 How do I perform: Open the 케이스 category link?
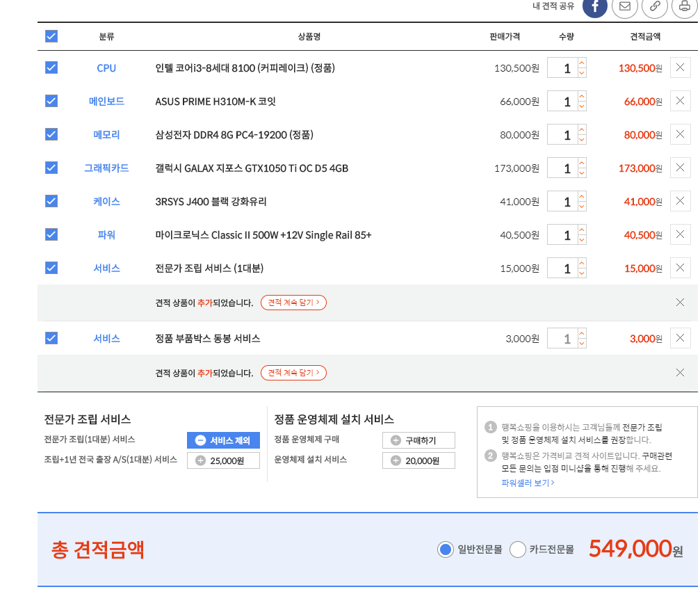[x=106, y=202]
